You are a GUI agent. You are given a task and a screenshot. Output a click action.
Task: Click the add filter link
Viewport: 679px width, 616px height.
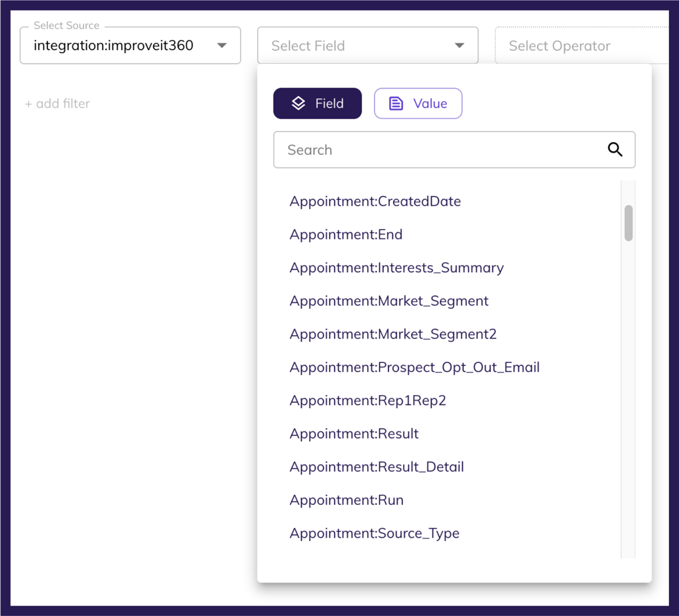click(x=57, y=103)
